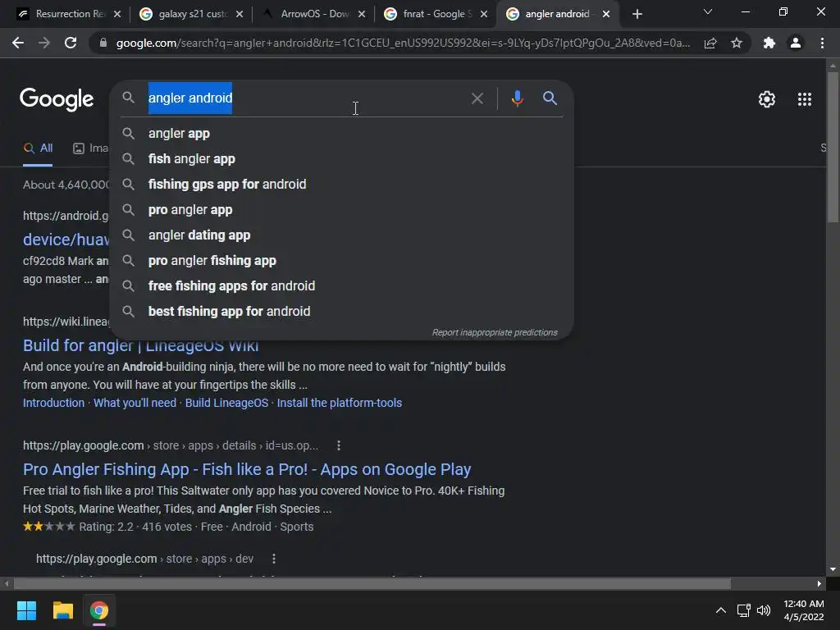Screen dimensions: 840x630
Task: Start voice search with the microphone
Action: (517, 98)
